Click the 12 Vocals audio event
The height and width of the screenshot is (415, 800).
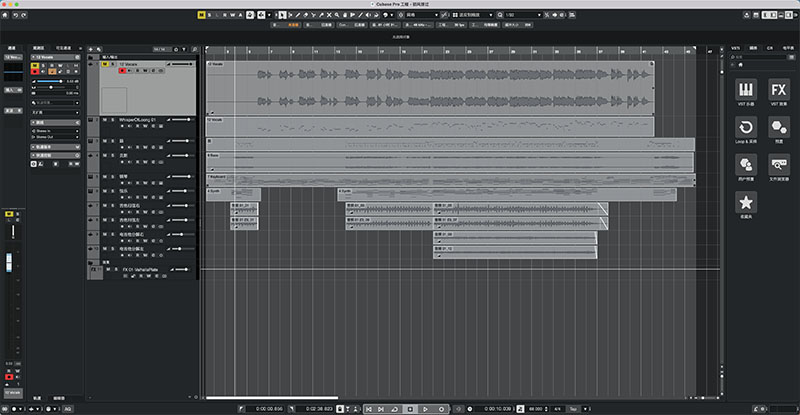click(x=430, y=88)
